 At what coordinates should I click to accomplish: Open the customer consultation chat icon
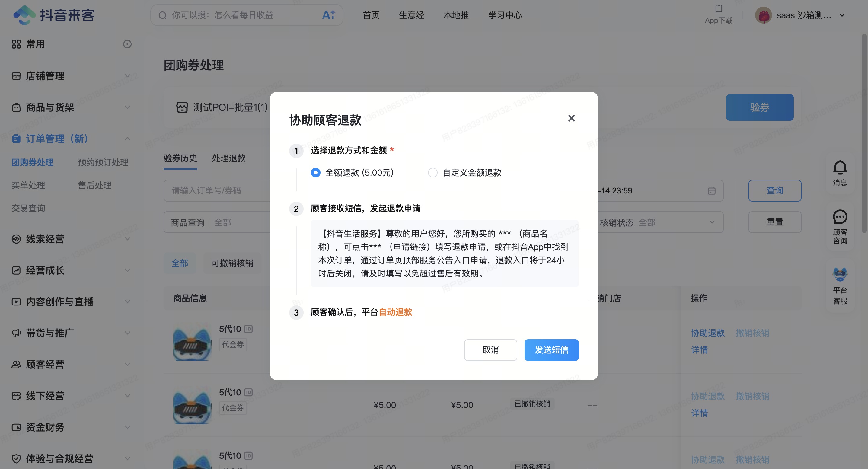point(840,217)
